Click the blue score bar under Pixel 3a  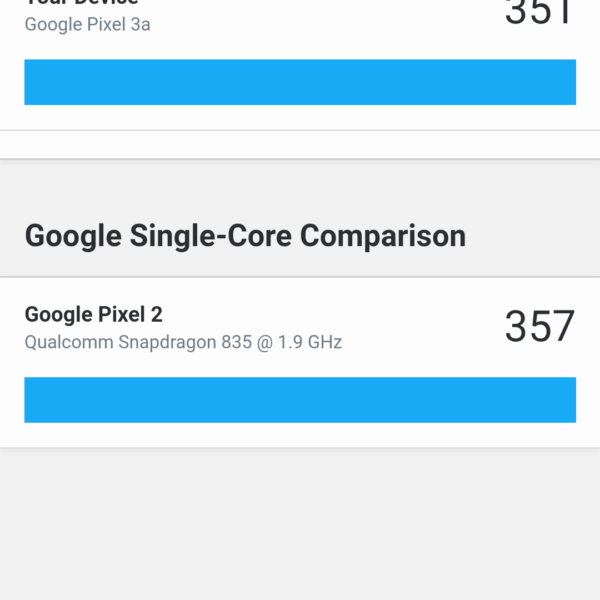pos(300,82)
